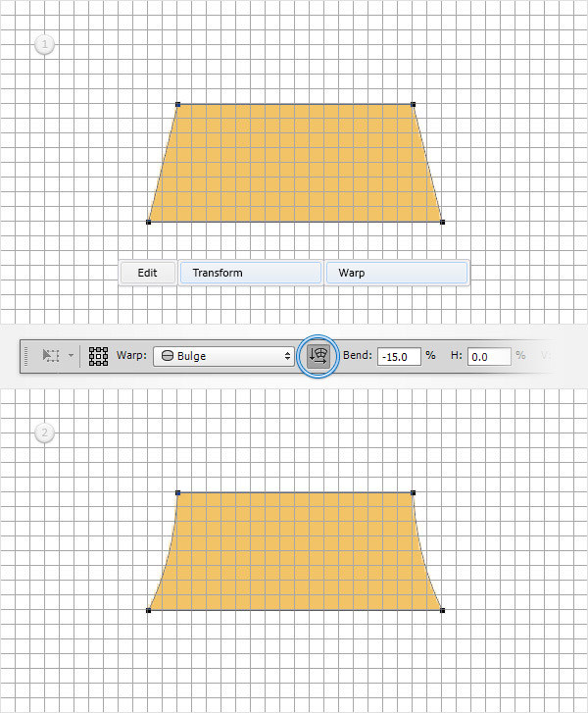Choose the Warp submenu item
The image size is (588, 713).
point(396,273)
